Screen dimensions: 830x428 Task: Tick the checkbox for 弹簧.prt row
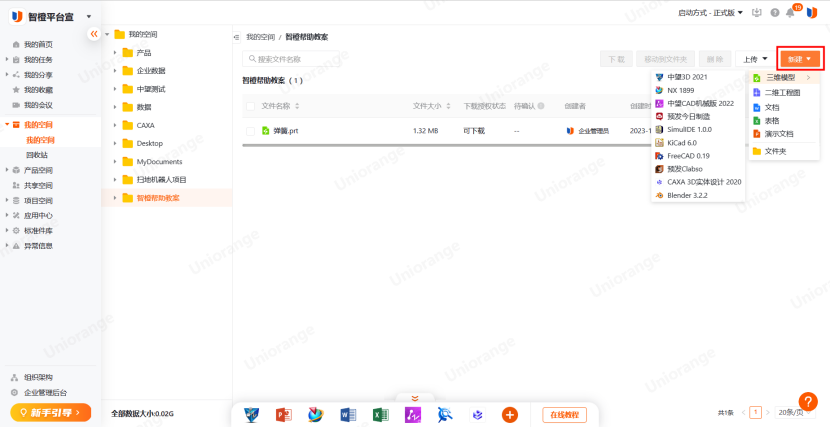tap(251, 131)
